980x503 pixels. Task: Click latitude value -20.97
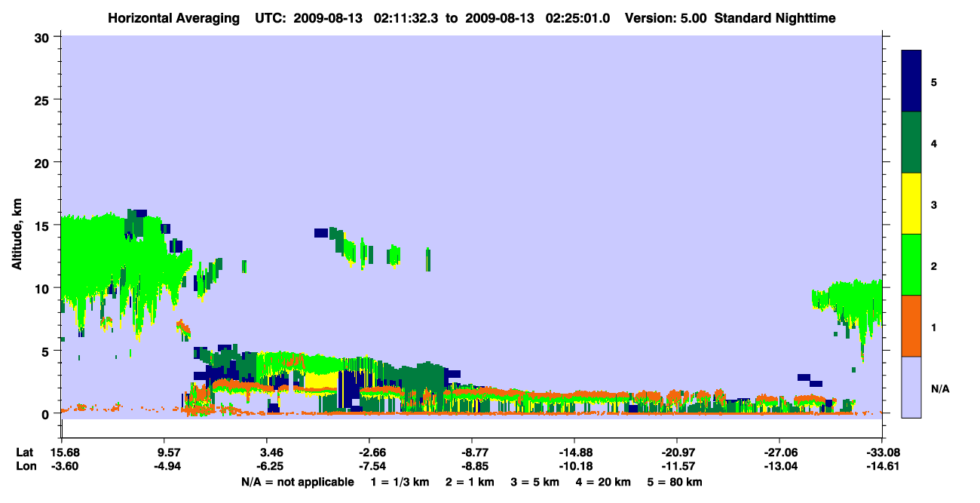pos(677,452)
